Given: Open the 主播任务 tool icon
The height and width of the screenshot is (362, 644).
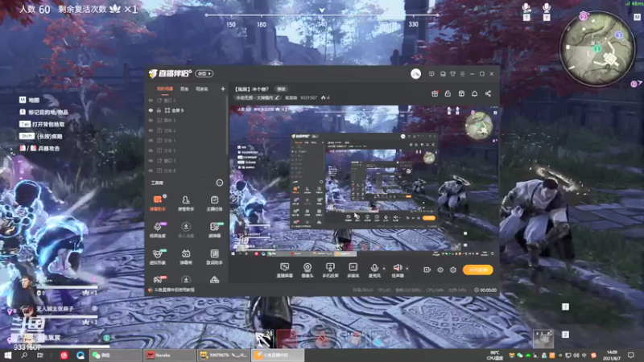Looking at the screenshot, I should [x=214, y=203].
